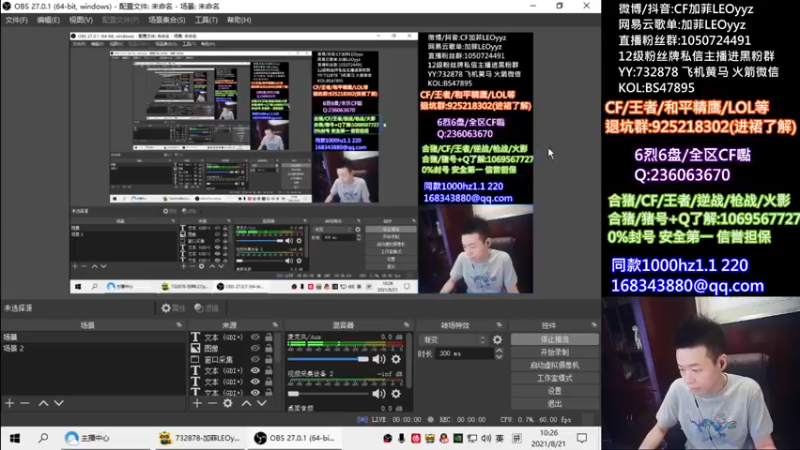The image size is (800, 450).
Task: Open OBS 设置 settings button
Action: point(555,391)
